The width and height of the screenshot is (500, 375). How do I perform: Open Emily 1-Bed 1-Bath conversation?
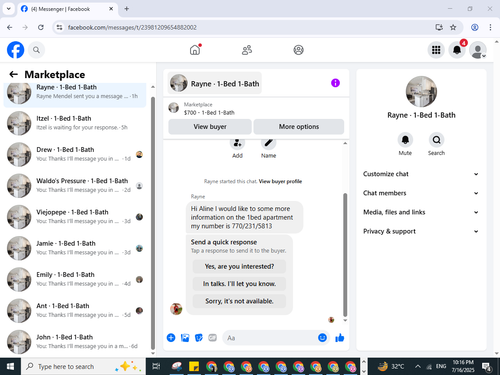click(x=75, y=280)
